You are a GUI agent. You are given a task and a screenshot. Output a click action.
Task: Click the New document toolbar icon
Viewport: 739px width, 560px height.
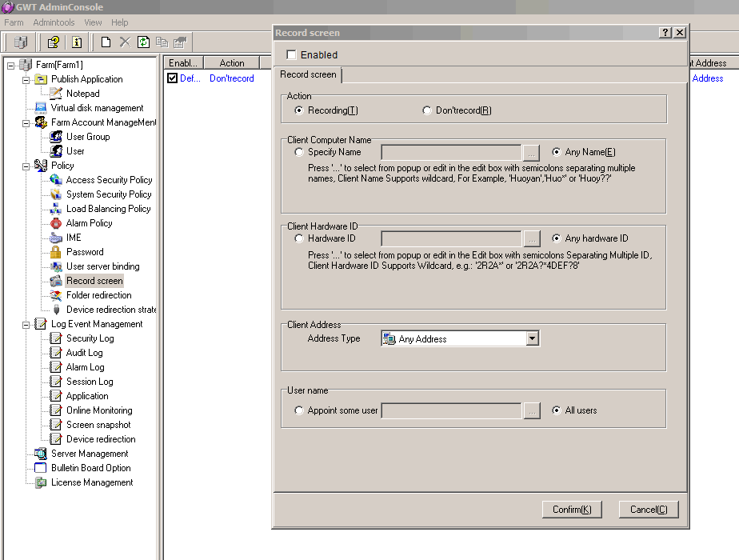coord(106,42)
